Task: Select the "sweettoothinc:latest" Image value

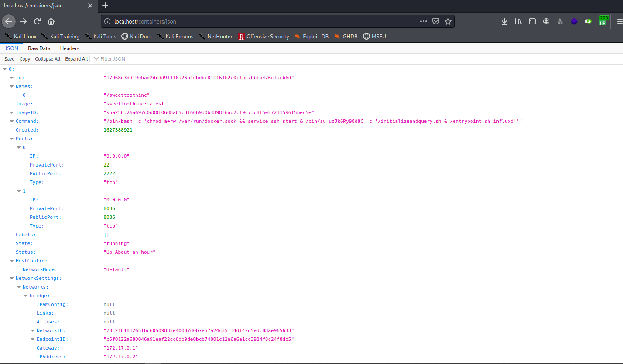Action: pyautogui.click(x=135, y=104)
